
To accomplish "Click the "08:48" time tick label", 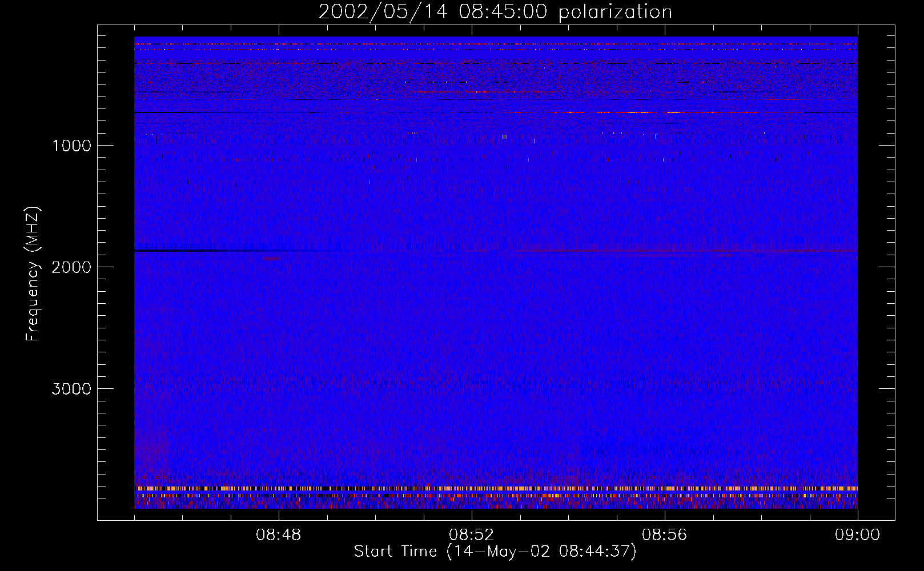I will [279, 535].
